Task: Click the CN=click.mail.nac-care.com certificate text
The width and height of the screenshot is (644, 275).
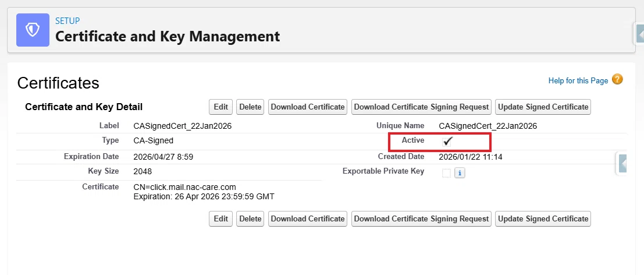Action: (x=185, y=188)
